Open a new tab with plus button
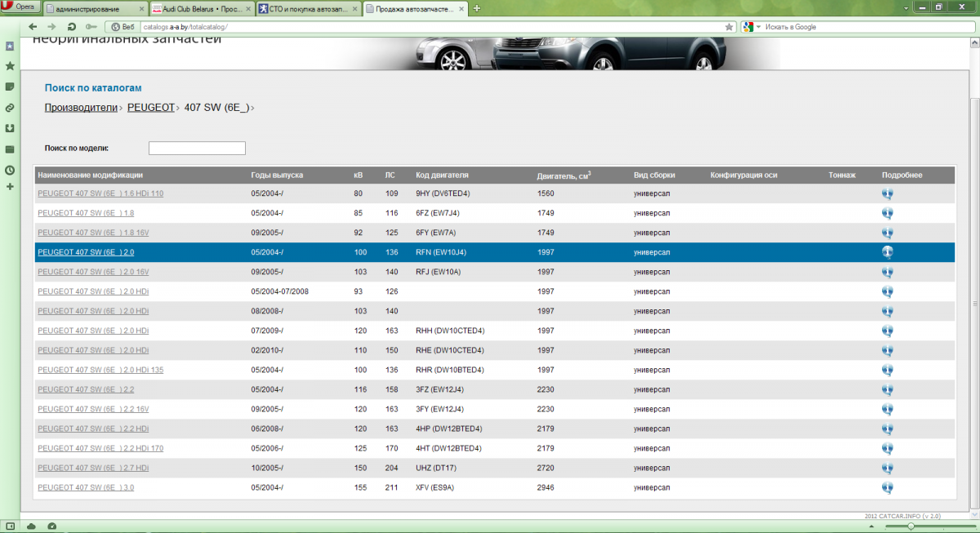The height and width of the screenshot is (533, 980). [x=477, y=8]
